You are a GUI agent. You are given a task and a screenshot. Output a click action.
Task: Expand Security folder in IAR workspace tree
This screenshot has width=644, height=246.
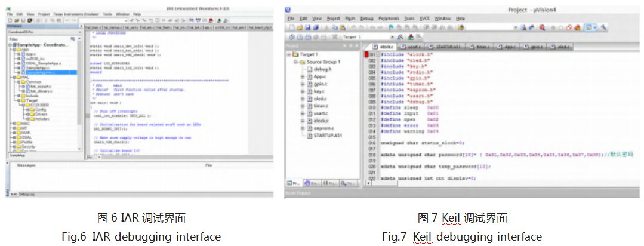(14, 147)
